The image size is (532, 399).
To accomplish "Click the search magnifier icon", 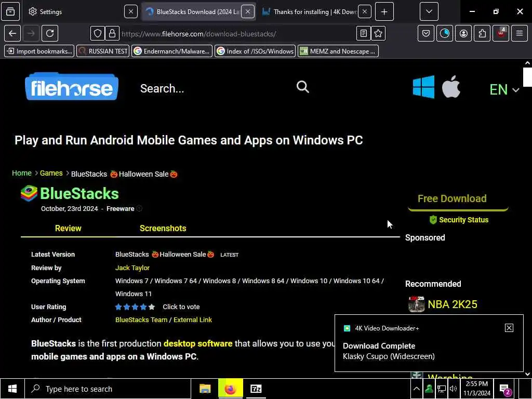I will (303, 87).
